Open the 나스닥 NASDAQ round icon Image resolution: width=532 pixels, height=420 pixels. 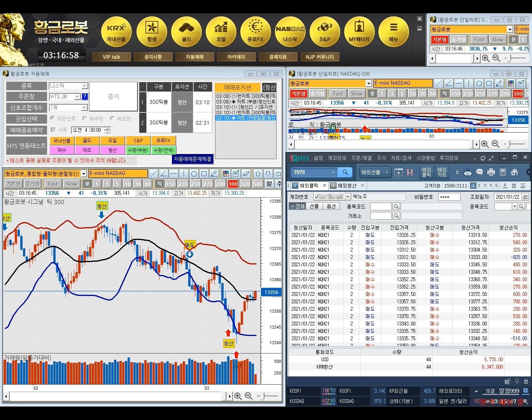[290, 31]
